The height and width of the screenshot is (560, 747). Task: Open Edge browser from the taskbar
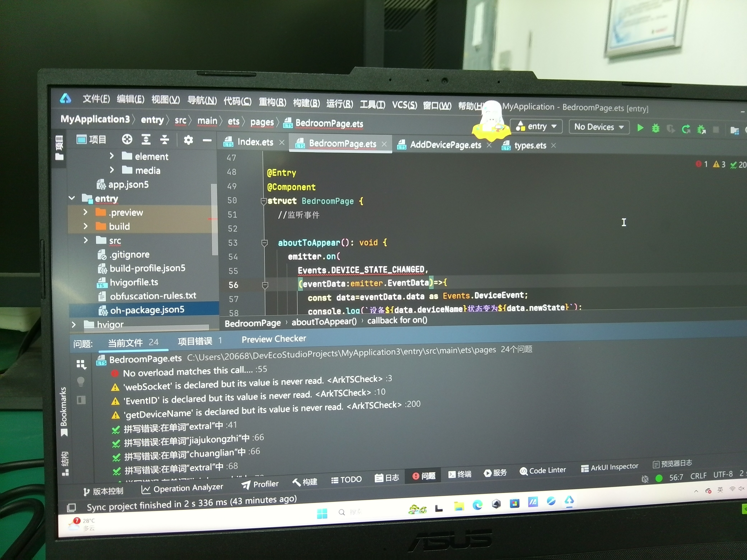(477, 505)
